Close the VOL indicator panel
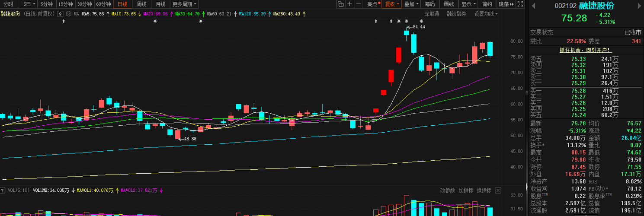644x216 pixels. pyautogui.click(x=498, y=190)
